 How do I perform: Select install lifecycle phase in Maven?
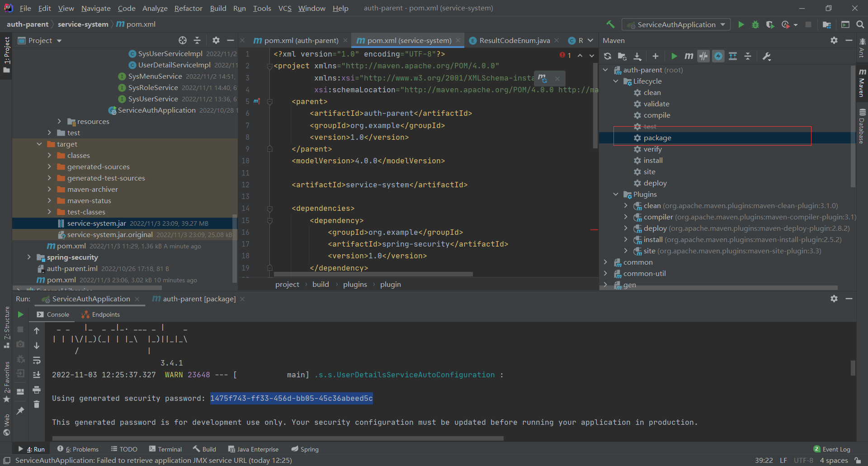653,161
